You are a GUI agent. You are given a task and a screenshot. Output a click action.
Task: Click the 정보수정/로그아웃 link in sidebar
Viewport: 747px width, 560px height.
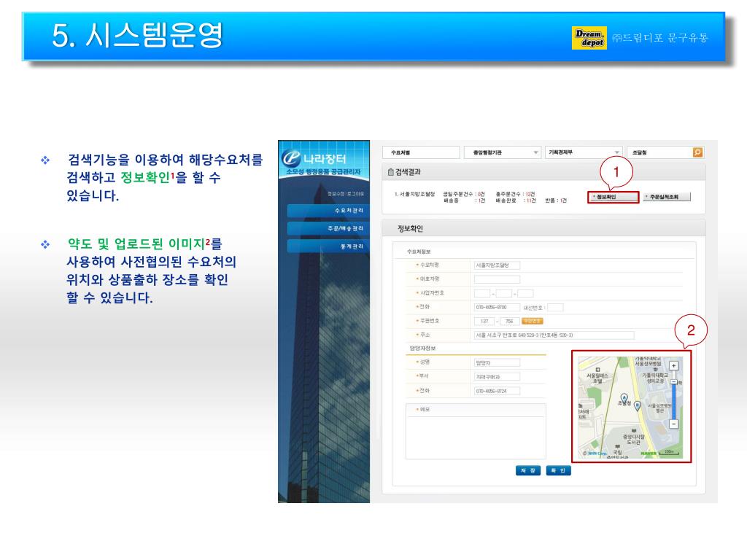pos(346,194)
